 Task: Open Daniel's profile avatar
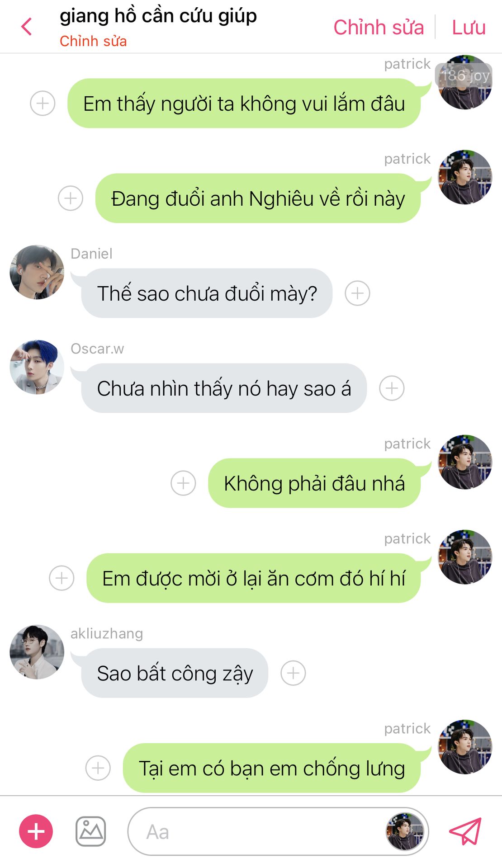click(x=37, y=272)
